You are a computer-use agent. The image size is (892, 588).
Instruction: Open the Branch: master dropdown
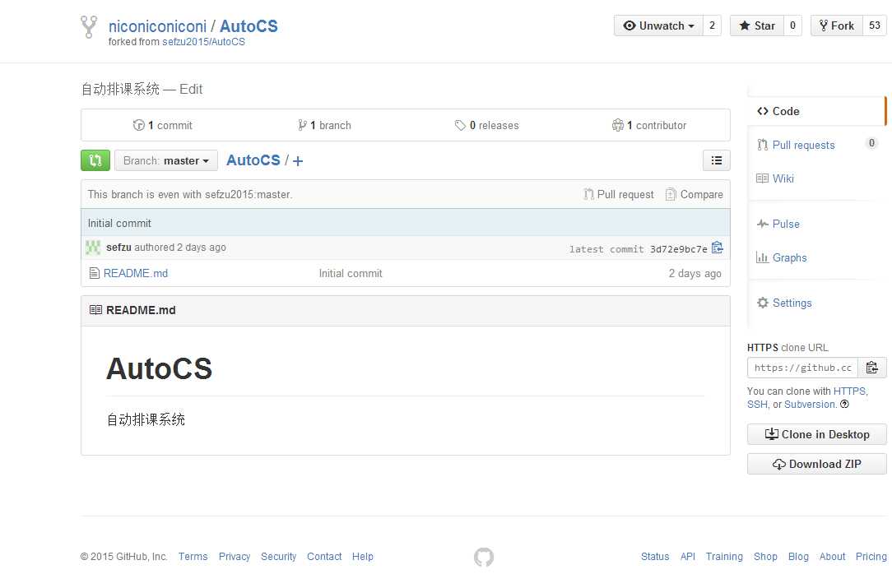165,161
